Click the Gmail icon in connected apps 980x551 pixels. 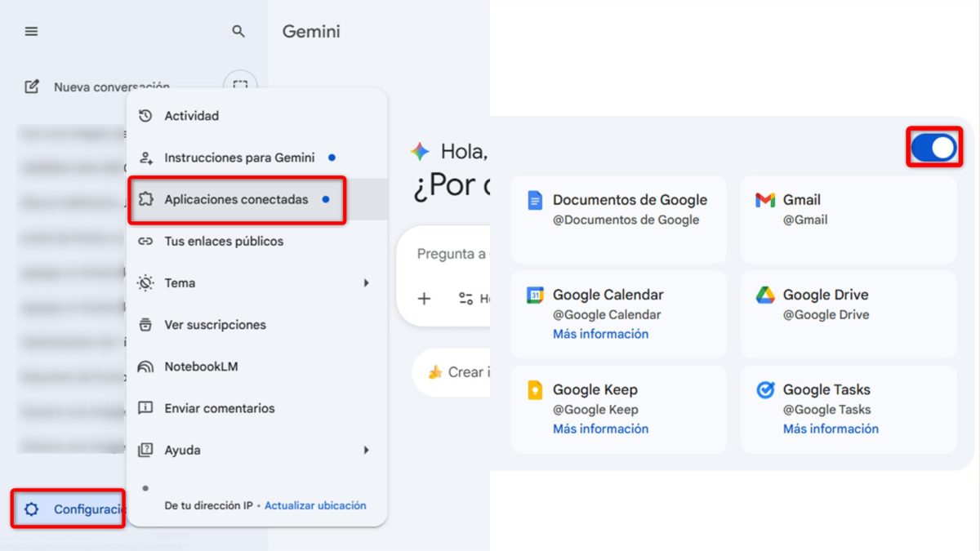(x=764, y=199)
